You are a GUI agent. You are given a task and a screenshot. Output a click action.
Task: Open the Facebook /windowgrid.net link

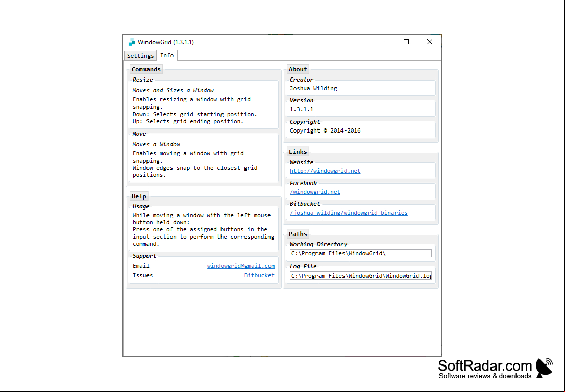tap(315, 192)
